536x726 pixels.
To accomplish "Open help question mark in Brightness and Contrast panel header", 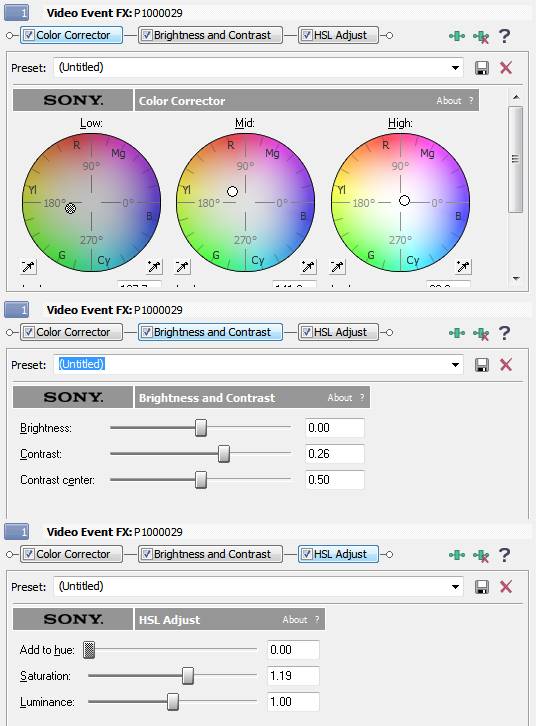I will 505,333.
